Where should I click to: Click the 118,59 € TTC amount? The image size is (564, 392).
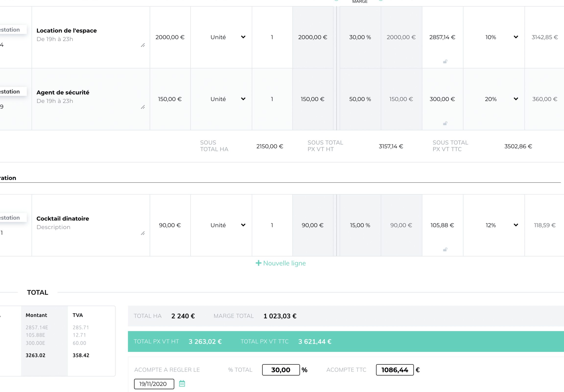tap(545, 225)
